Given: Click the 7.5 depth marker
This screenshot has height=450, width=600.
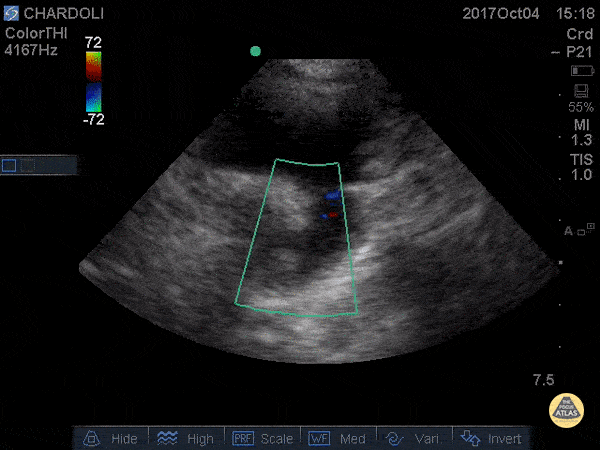Looking at the screenshot, I should point(544,380).
